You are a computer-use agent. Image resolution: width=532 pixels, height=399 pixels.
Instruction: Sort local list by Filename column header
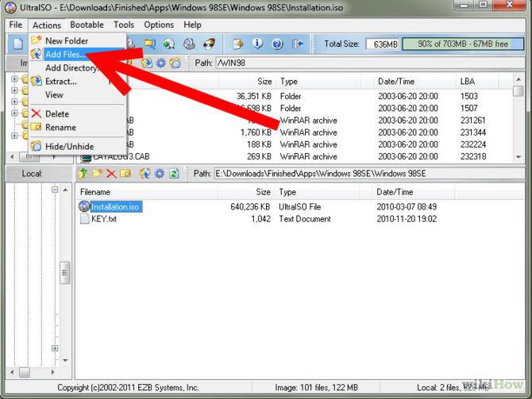(147, 192)
